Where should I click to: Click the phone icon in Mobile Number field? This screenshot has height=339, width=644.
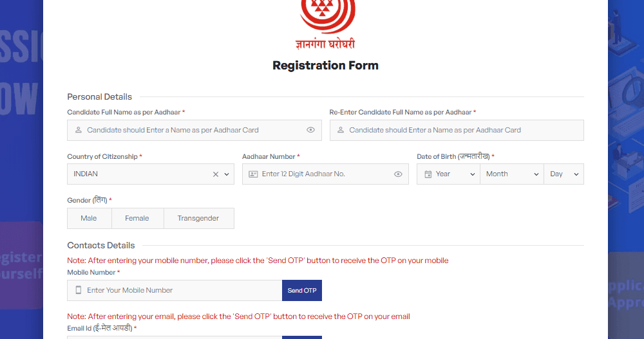pyautogui.click(x=79, y=290)
